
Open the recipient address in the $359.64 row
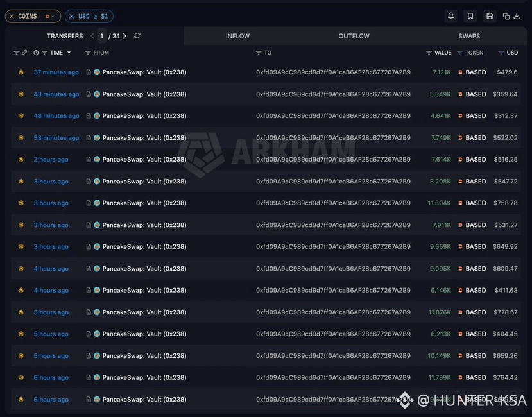coord(333,94)
